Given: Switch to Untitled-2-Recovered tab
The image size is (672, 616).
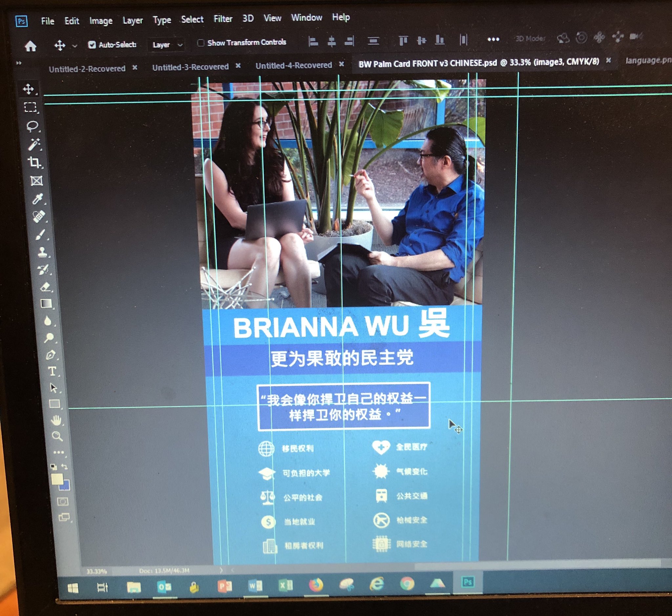Looking at the screenshot, I should [x=87, y=69].
